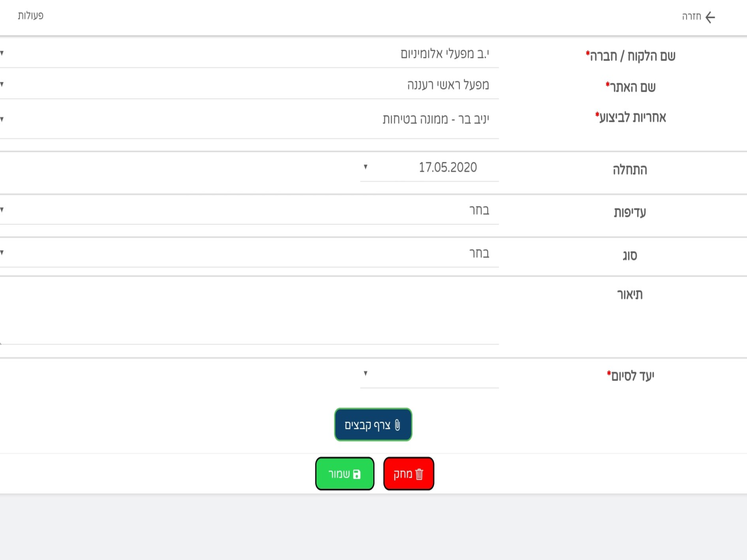The height and width of the screenshot is (560, 747).
Task: Click the paperclip icon on attach files button
Action: [x=398, y=425]
